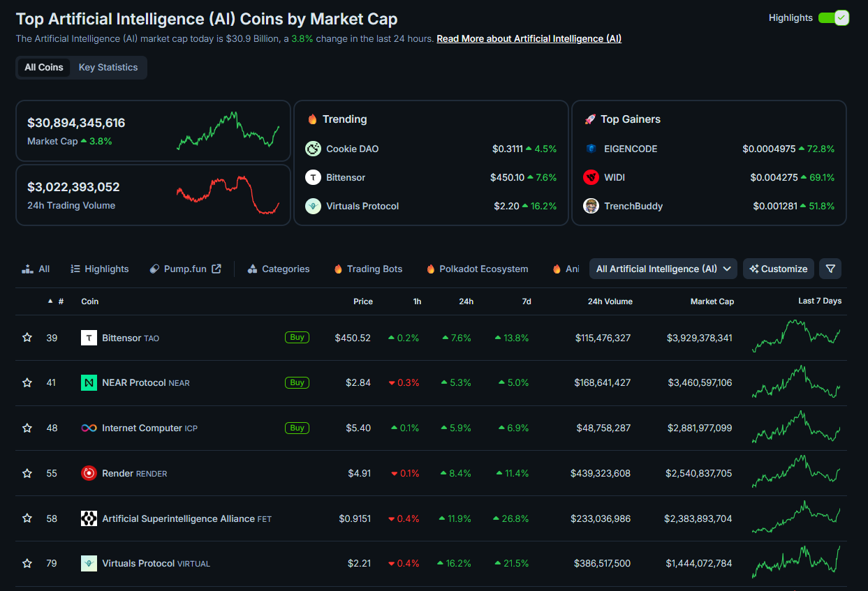Click Bittensor icon in Trending card
This screenshot has height=591, width=868.
(x=314, y=177)
